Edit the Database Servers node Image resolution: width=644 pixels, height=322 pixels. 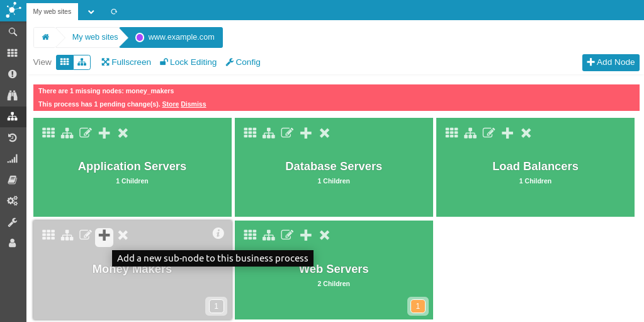[x=287, y=133]
